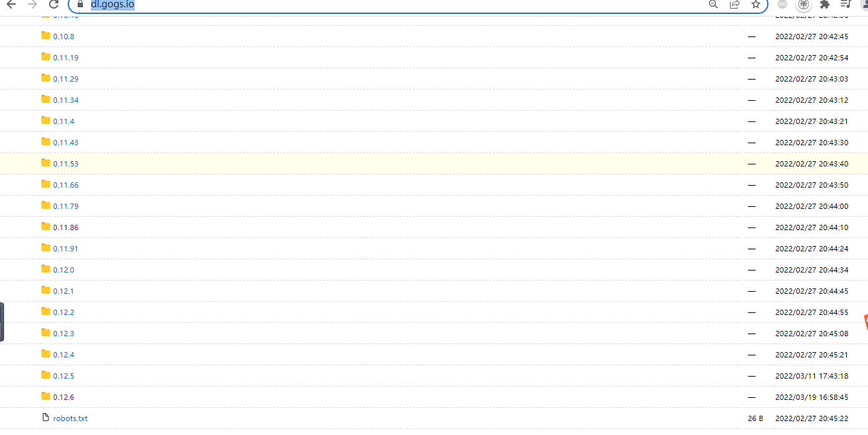The height and width of the screenshot is (435, 868).
Task: Open the Extensions puzzle piece icon
Action: click(x=825, y=5)
